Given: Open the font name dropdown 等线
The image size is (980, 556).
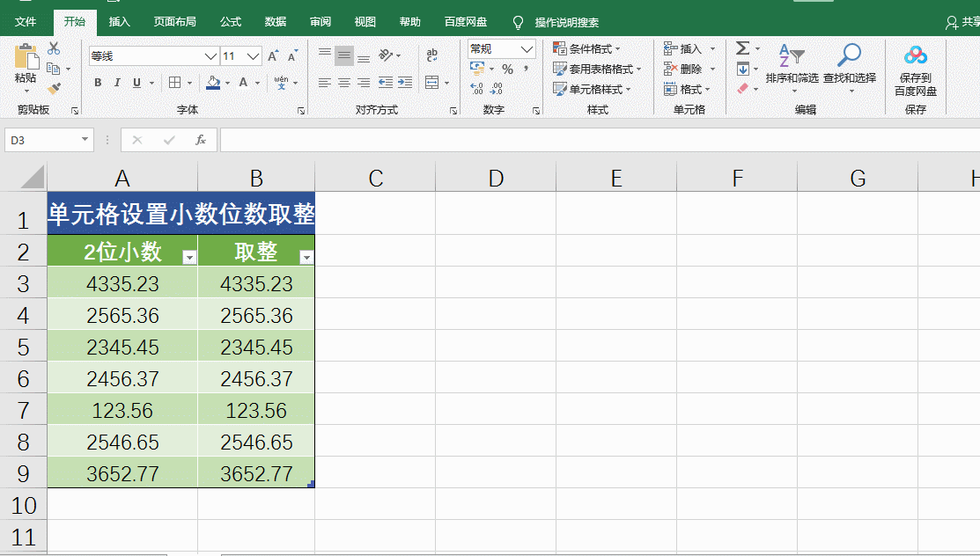Looking at the screenshot, I should click(210, 56).
